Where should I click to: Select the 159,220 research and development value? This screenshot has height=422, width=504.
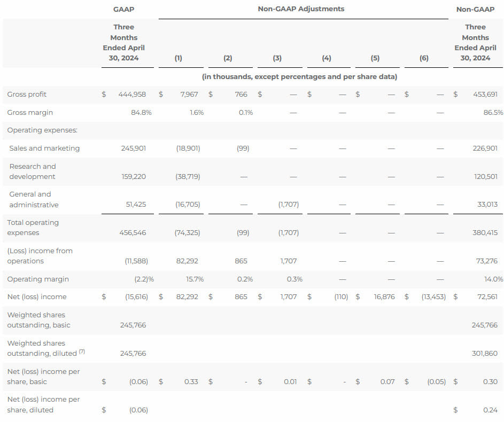click(x=134, y=177)
